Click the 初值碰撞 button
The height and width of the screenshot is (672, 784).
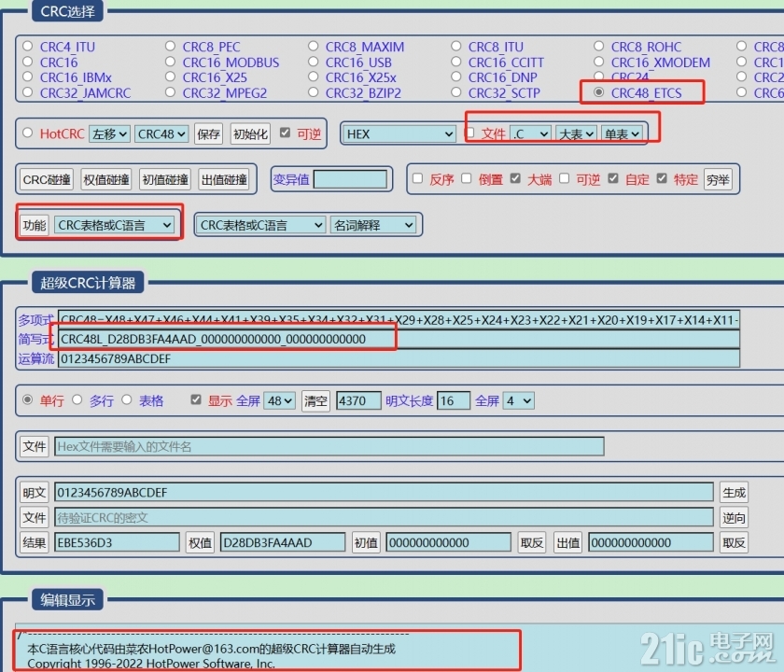pyautogui.click(x=165, y=179)
